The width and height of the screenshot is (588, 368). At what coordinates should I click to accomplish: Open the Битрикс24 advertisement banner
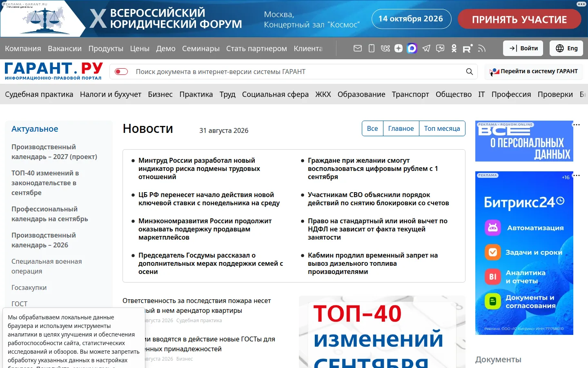click(x=524, y=253)
